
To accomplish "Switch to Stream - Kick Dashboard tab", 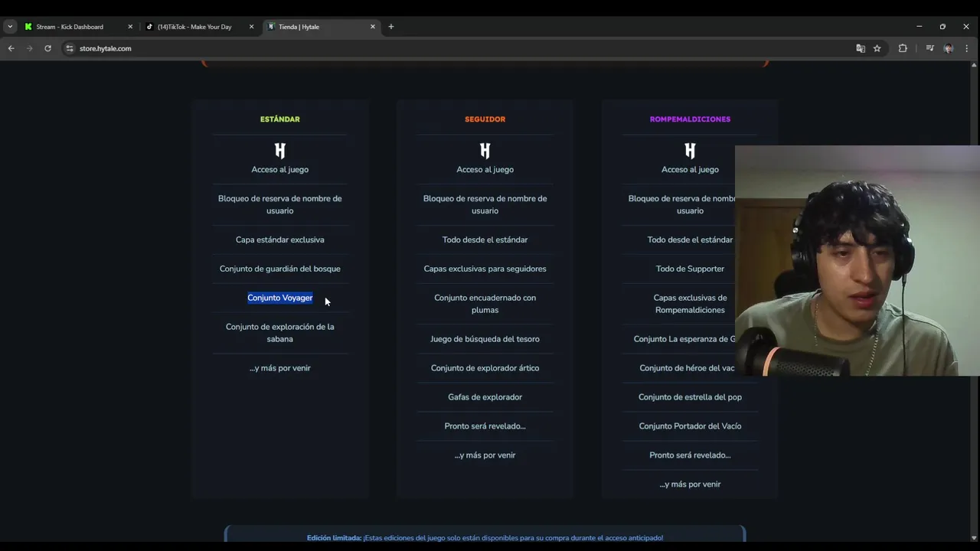I will [69, 27].
